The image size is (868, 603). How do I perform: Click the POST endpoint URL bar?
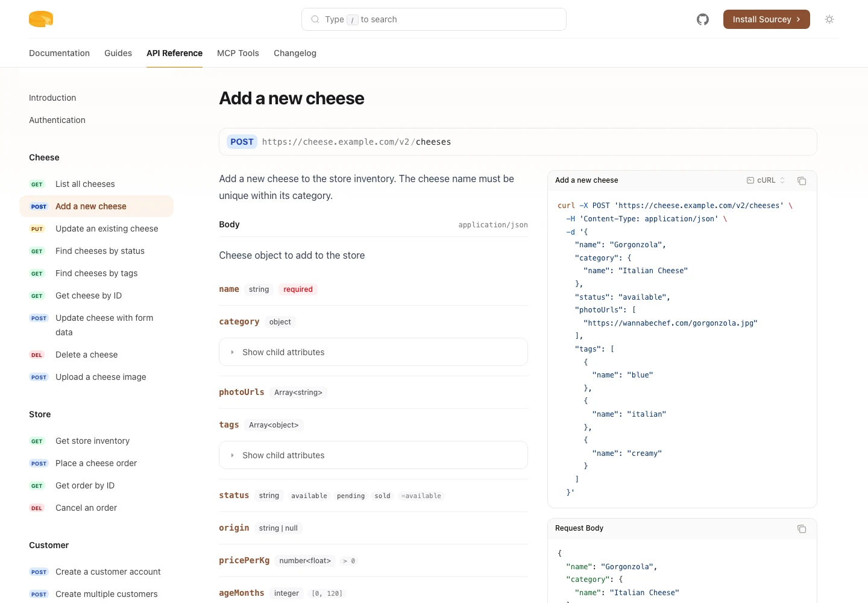tap(518, 142)
